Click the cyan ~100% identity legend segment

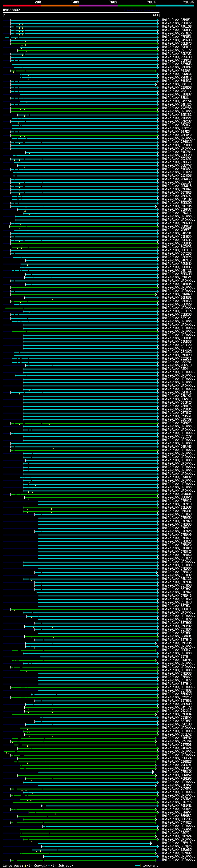pos(175,6)
